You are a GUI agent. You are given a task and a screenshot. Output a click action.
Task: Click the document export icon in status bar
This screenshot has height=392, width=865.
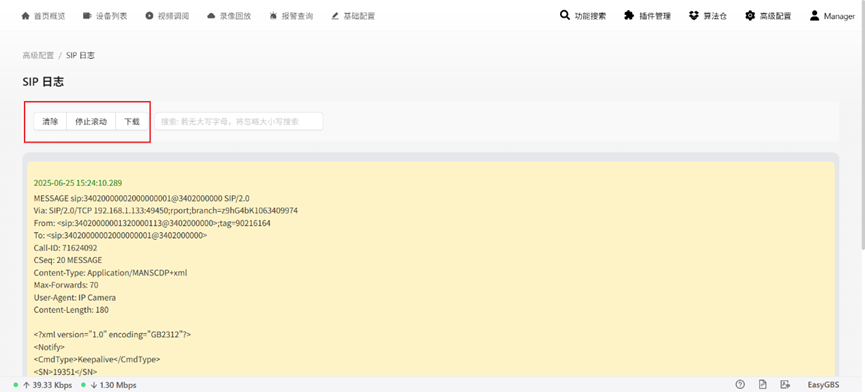click(763, 384)
